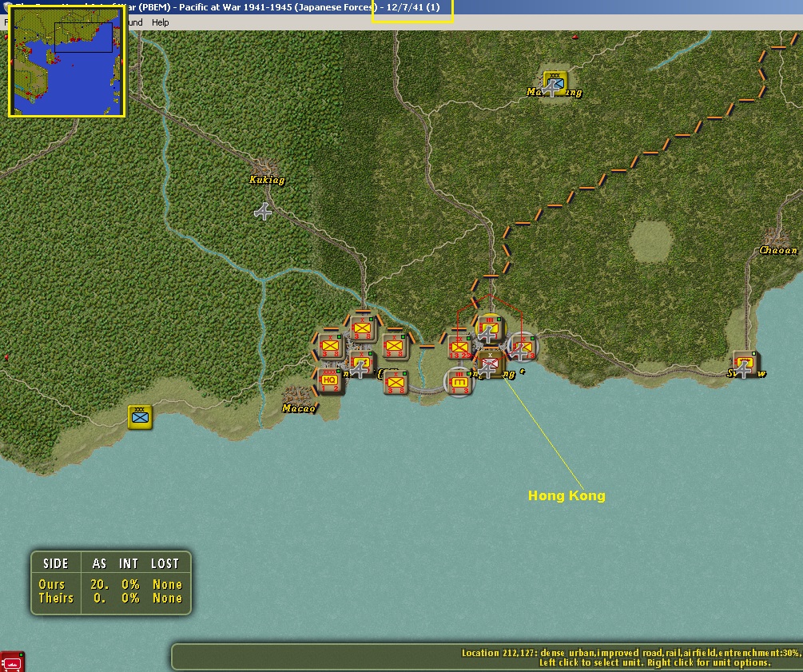Select the XXXX HQ unit rated 1-2
803x672 pixels.
coord(329,381)
